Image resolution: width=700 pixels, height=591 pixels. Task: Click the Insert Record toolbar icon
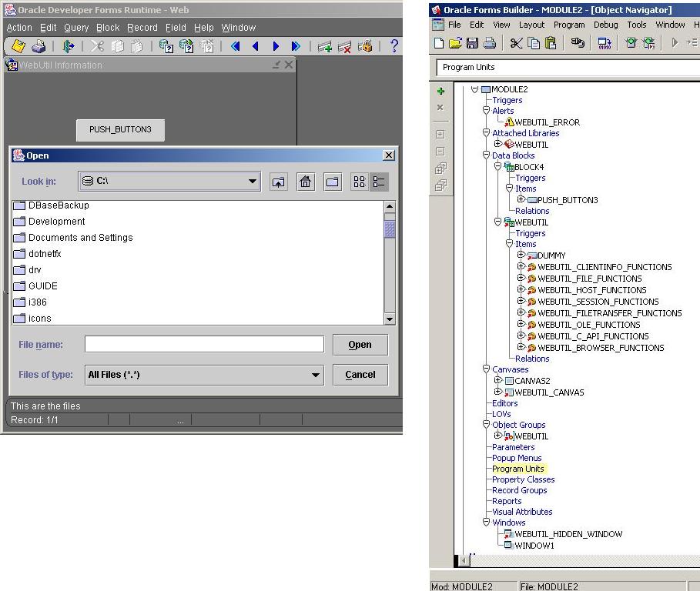pos(324,46)
